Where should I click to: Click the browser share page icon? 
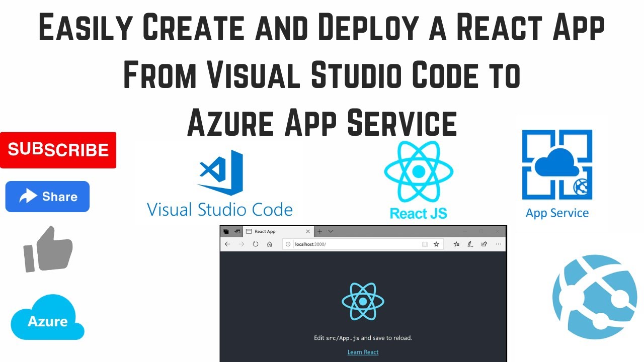(484, 244)
